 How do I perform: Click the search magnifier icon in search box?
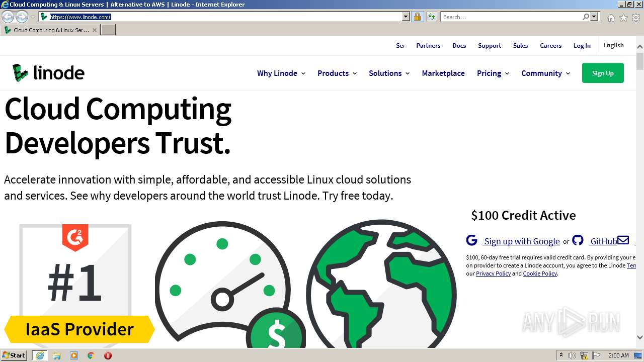click(586, 17)
